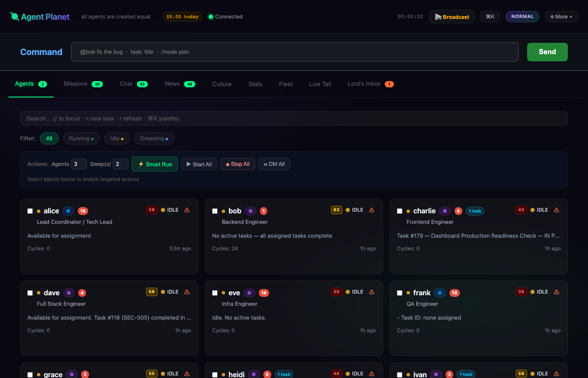The image size is (588, 378).
Task: Click the Smart Run button
Action: pyautogui.click(x=155, y=164)
